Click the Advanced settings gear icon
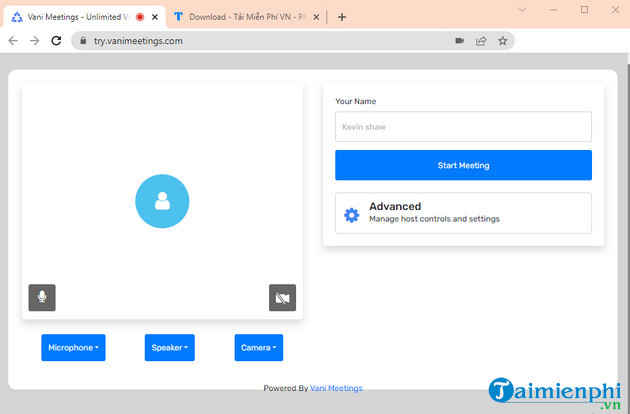The height and width of the screenshot is (414, 630). (351, 214)
